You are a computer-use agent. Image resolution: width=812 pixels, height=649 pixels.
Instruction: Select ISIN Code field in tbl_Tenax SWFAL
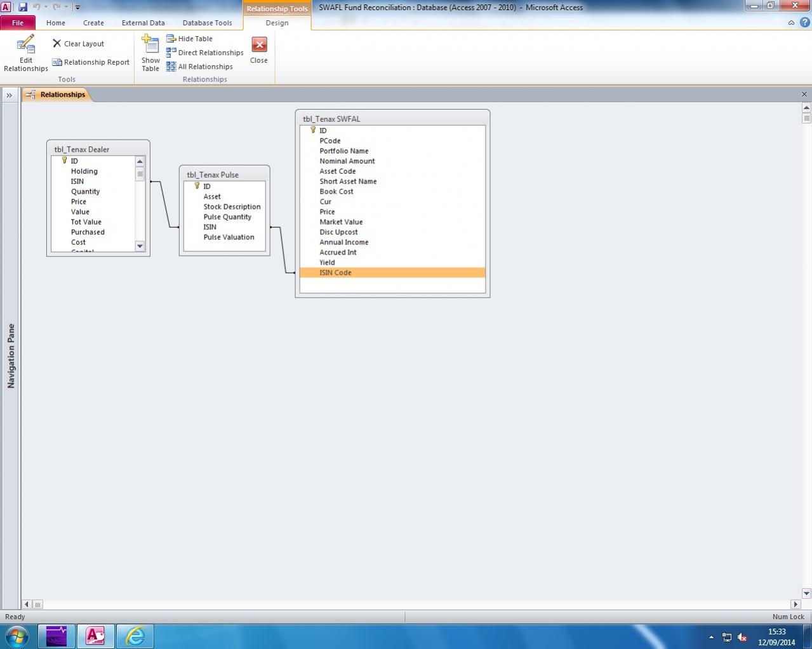(392, 273)
